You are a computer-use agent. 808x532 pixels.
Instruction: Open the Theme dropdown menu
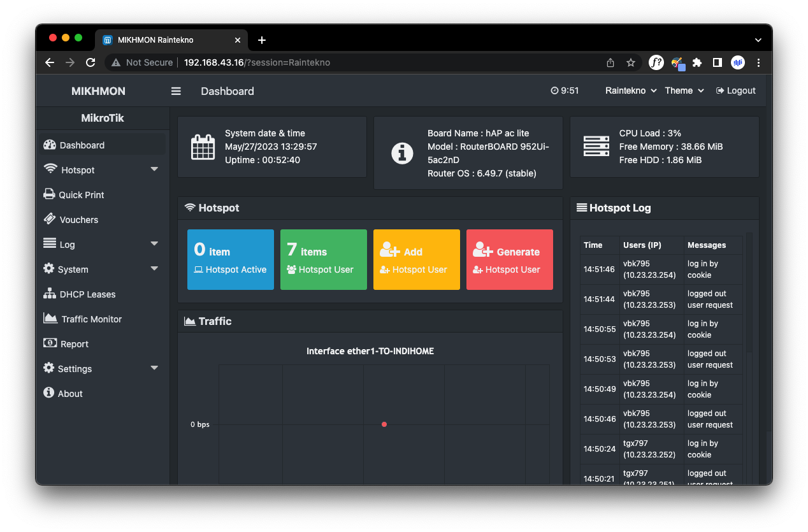click(x=684, y=91)
